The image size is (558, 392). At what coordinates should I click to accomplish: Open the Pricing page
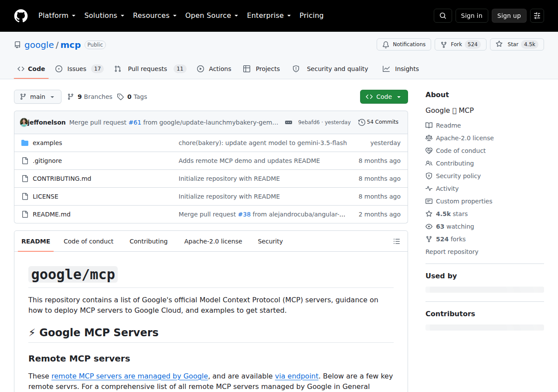coord(311,16)
